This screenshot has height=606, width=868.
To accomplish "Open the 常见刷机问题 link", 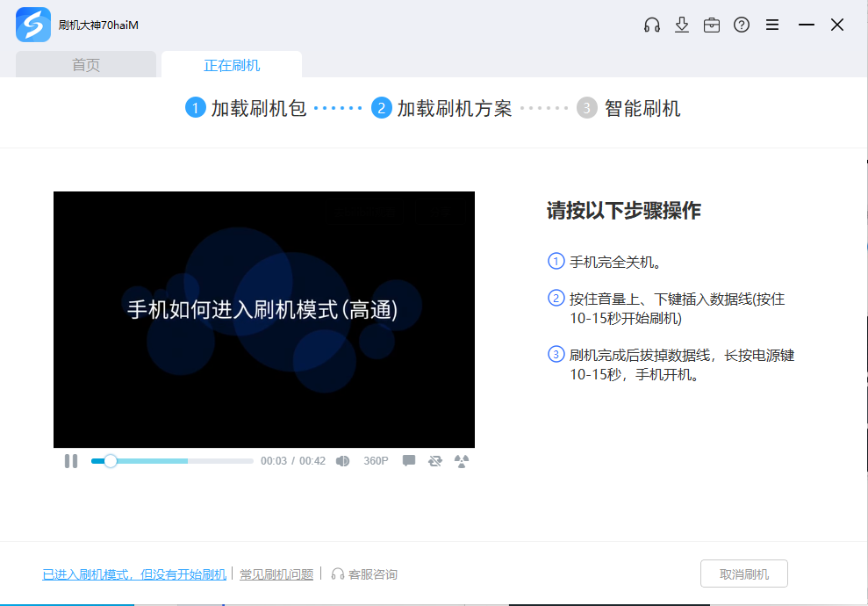I will pos(276,574).
